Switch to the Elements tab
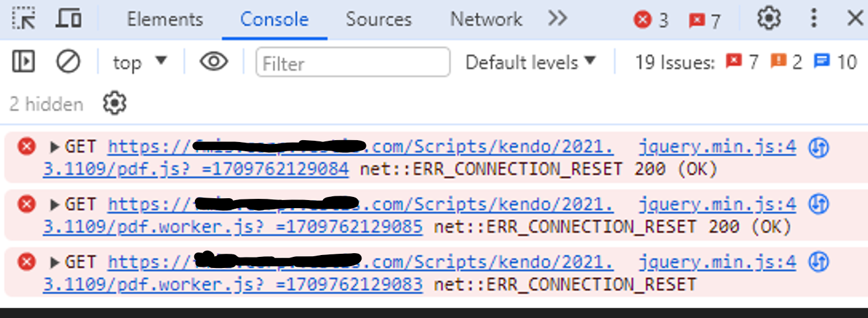 (x=165, y=19)
